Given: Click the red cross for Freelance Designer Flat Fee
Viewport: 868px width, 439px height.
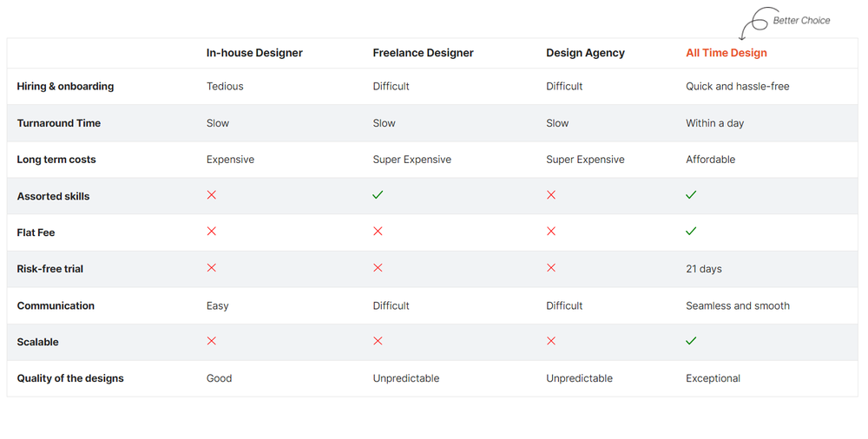Looking at the screenshot, I should (378, 232).
